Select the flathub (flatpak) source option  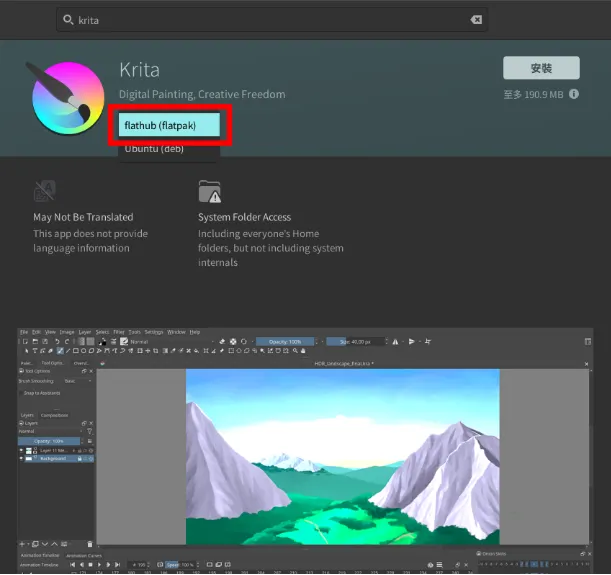169,125
